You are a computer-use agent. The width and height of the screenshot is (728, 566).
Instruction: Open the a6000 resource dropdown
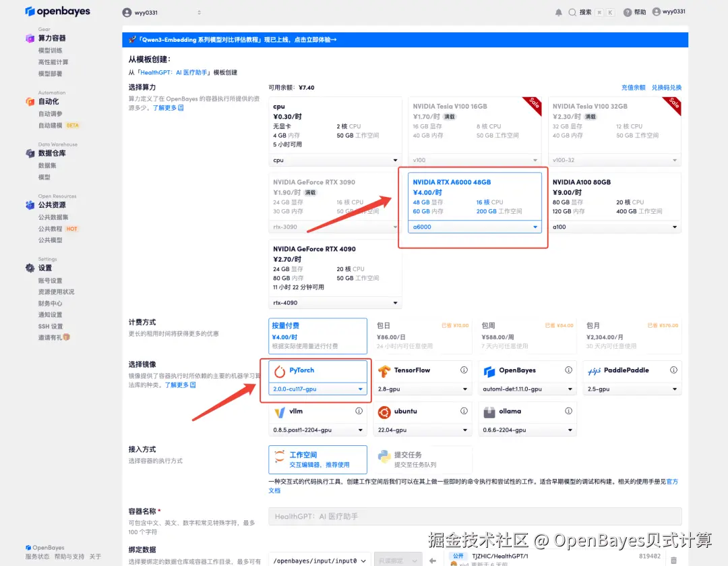click(475, 227)
